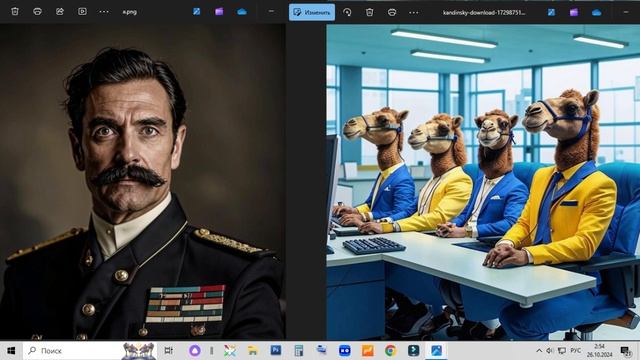Switch to Photos app taskbar icon
Image resolution: width=640 pixels, height=360 pixels.
point(436,351)
